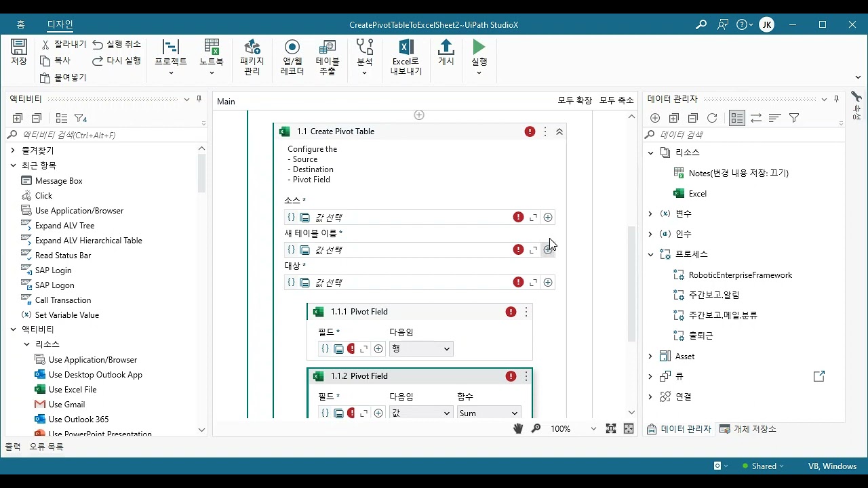Open the 액티비티 panel filter icon
Screen dimensions: 868x488
click(x=81, y=118)
